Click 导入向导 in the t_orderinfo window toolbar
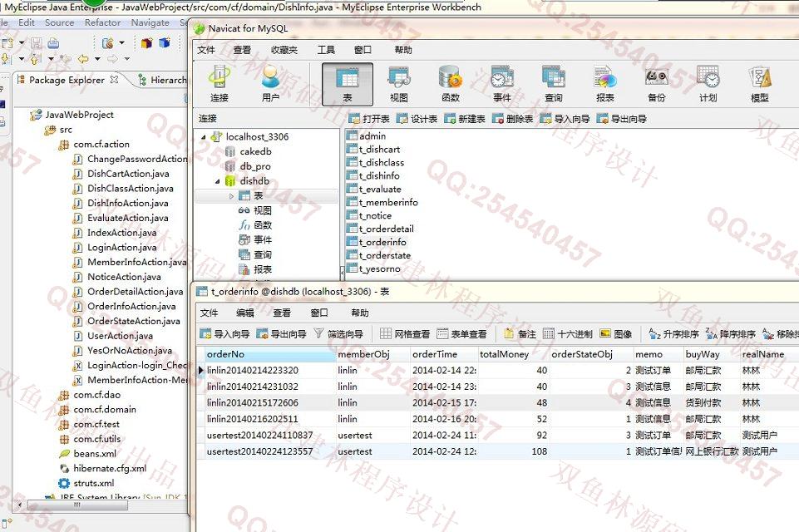The height and width of the screenshot is (532, 799). [224, 334]
